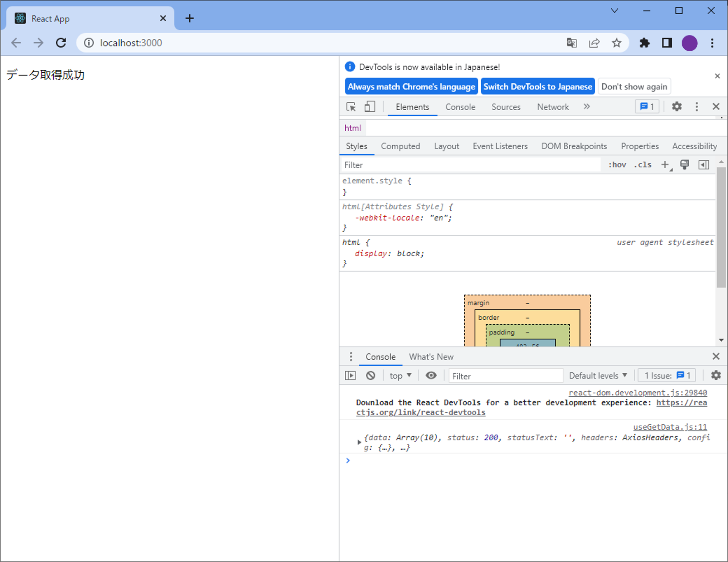Show console sidebar icon

350,376
